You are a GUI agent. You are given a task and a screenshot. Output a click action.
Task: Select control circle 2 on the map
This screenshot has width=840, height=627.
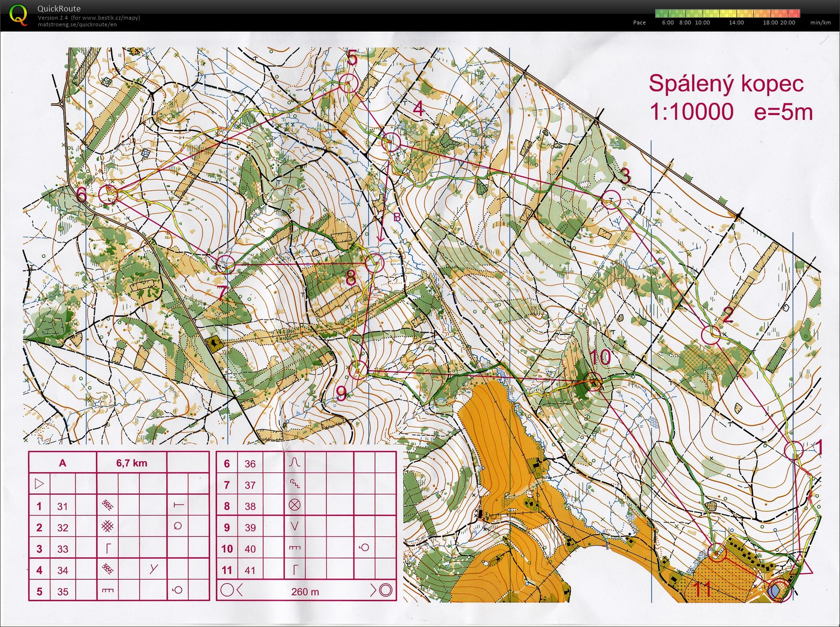711,334
